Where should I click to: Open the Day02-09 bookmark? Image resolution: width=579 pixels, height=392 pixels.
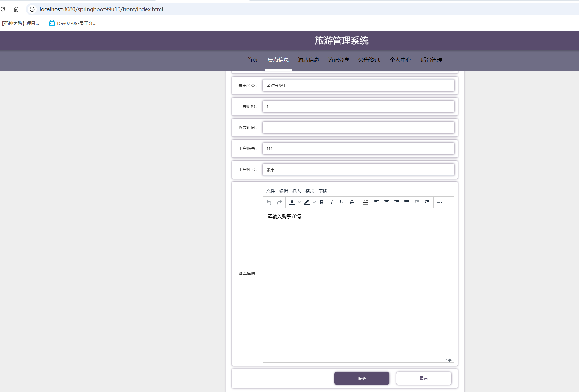pyautogui.click(x=73, y=23)
